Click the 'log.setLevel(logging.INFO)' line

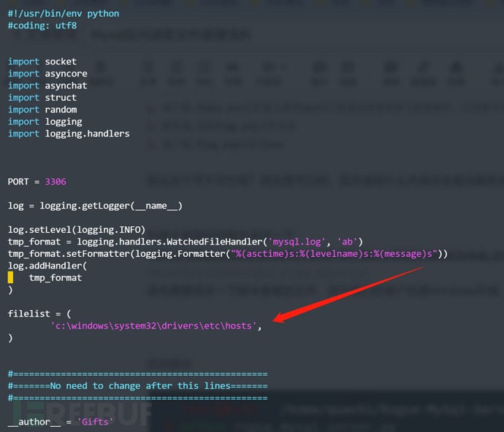(77, 230)
